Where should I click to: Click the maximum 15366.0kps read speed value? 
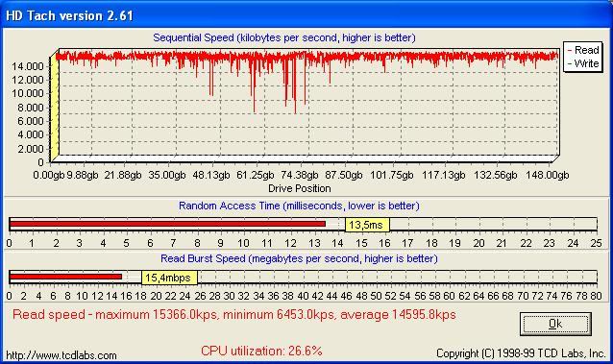click(x=157, y=314)
